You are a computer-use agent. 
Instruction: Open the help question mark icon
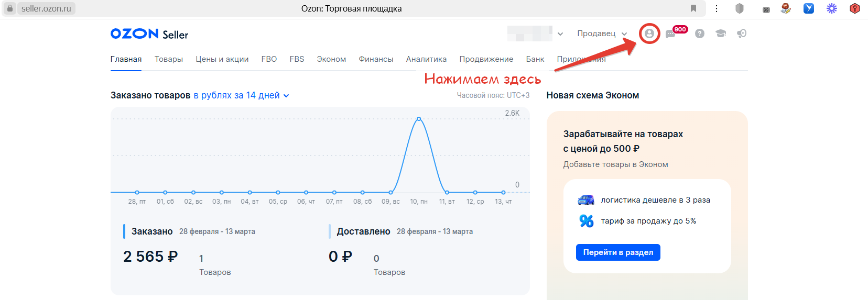[700, 34]
